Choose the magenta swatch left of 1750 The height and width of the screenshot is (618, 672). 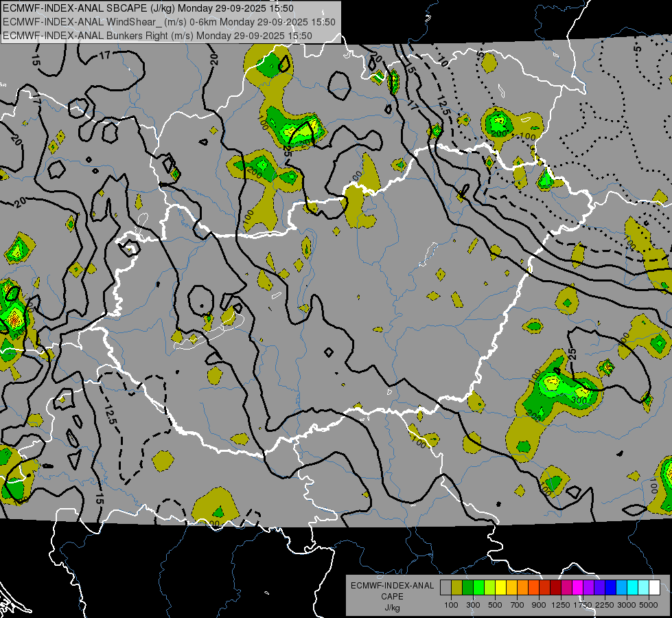578,587
